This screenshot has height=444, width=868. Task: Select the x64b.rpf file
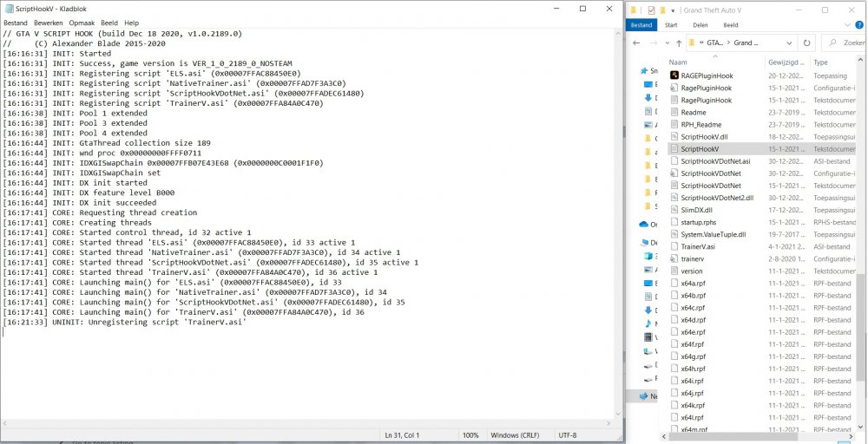click(693, 295)
